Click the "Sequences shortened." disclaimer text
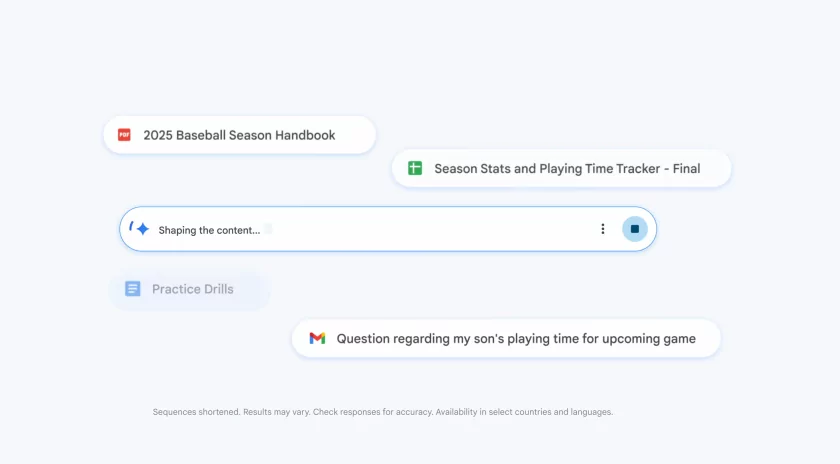 coord(196,412)
